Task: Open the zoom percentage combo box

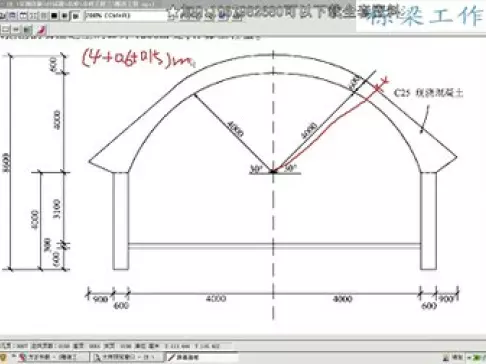Action: (x=125, y=15)
